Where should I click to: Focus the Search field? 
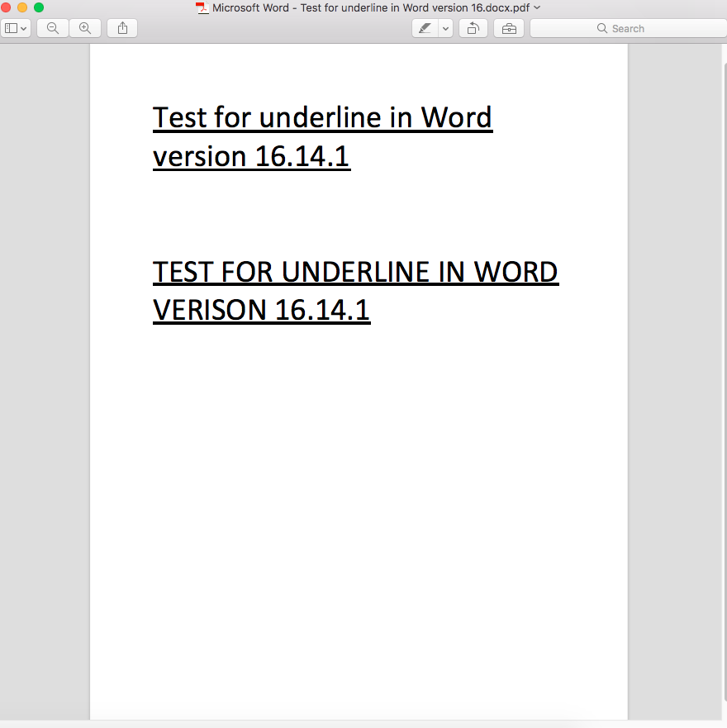629,28
